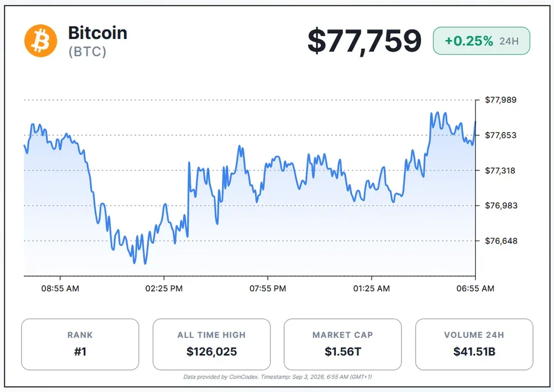Open the All Time High $126,025 card
Image resolution: width=554 pixels, height=392 pixels.
(212, 344)
